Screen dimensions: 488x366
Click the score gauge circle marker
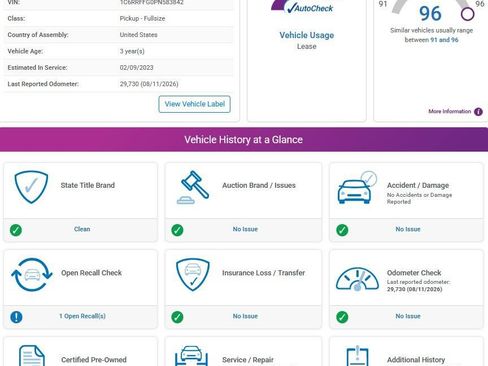467,14
